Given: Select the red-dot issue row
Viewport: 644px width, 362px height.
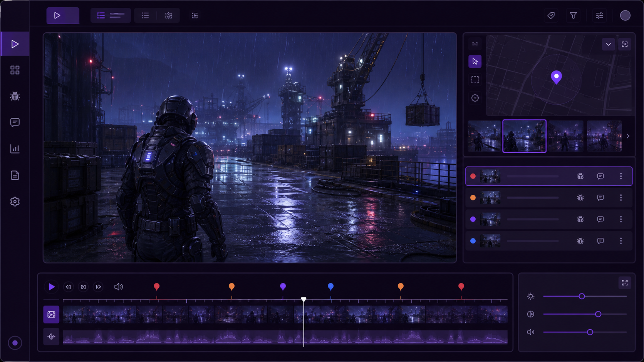Looking at the screenshot, I should coord(549,176).
